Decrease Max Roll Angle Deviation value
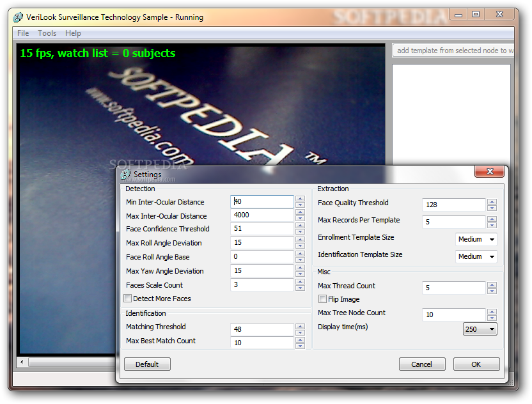This screenshot has width=532, height=404. click(x=300, y=245)
